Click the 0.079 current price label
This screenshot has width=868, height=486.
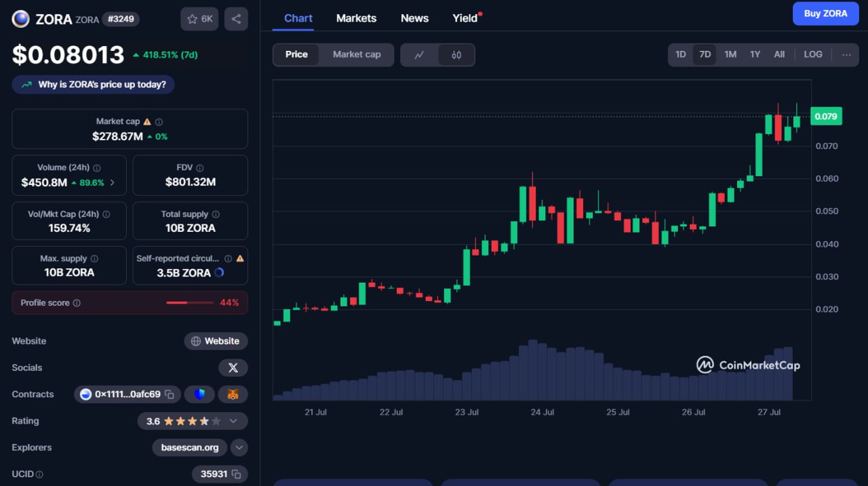click(826, 117)
